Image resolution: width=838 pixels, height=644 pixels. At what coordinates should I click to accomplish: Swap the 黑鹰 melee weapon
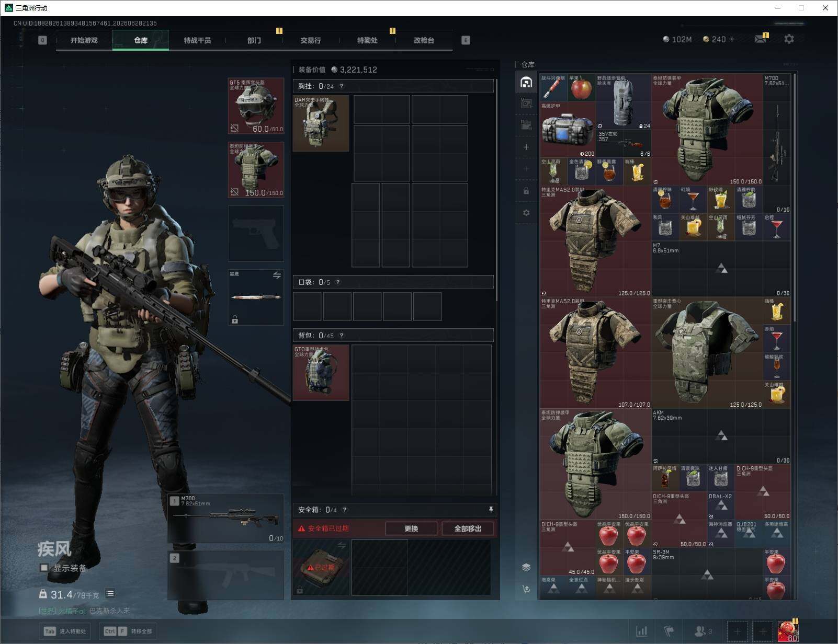pos(277,275)
